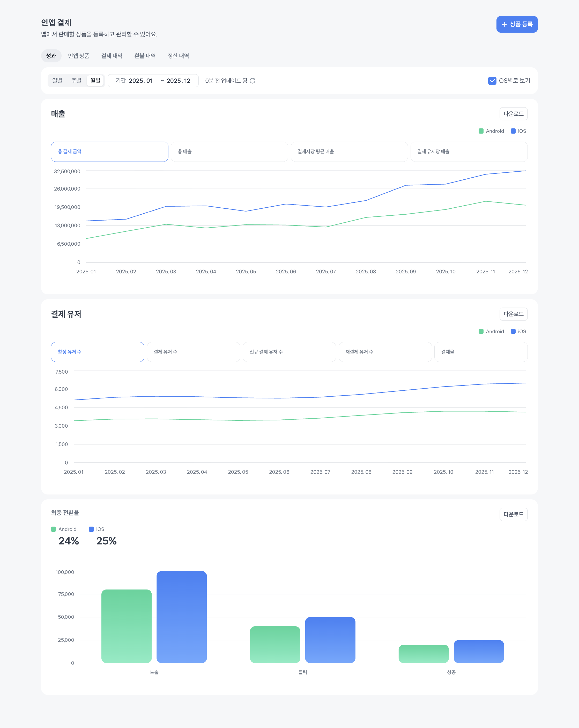Screen dimensions: 579x728
Task: Download the 최종 전환율 chart data
Action: point(513,514)
